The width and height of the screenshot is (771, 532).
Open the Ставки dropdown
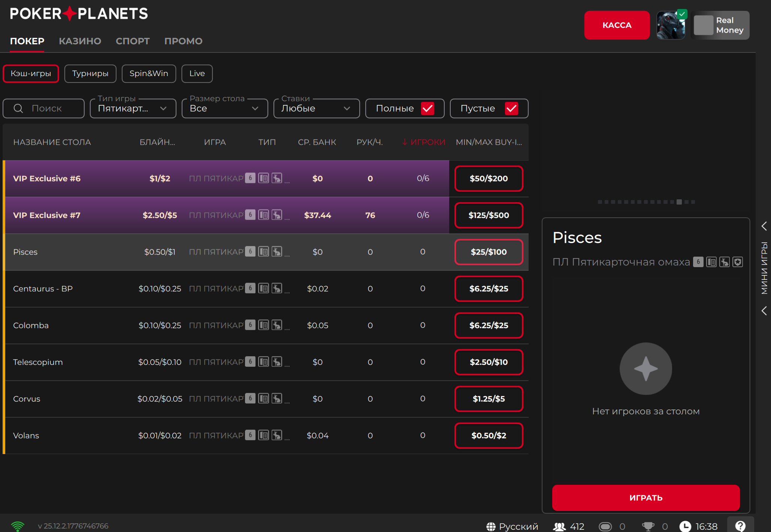point(317,108)
